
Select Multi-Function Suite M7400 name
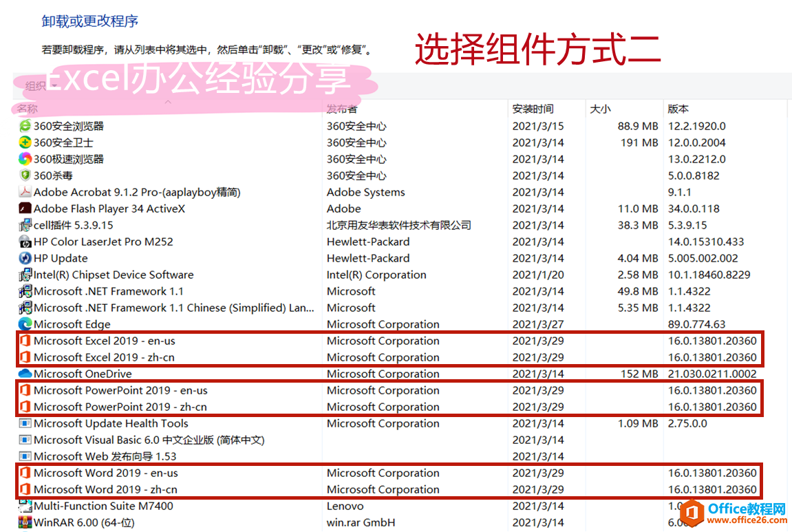[103, 506]
